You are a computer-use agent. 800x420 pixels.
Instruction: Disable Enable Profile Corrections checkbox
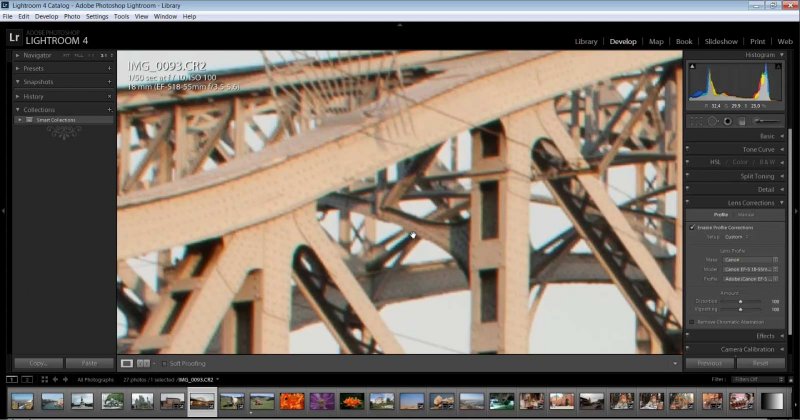(692, 228)
